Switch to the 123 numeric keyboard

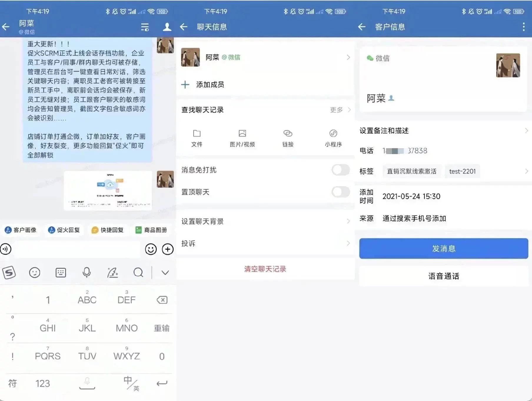pos(43,383)
